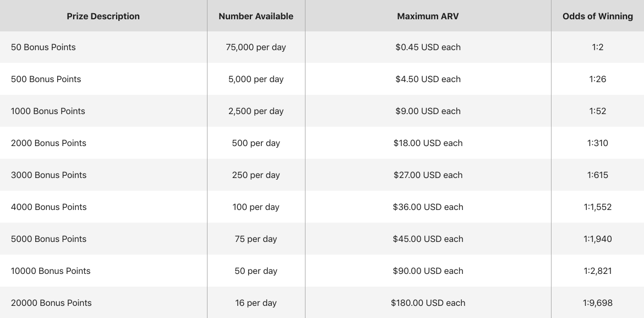Image resolution: width=644 pixels, height=318 pixels.
Task: Select the Odds of Winning header
Action: click(598, 17)
